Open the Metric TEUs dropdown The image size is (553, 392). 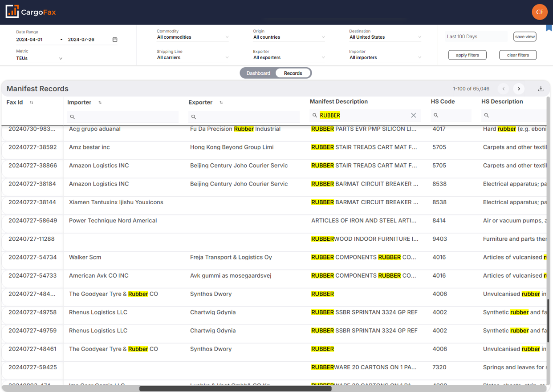coord(39,58)
